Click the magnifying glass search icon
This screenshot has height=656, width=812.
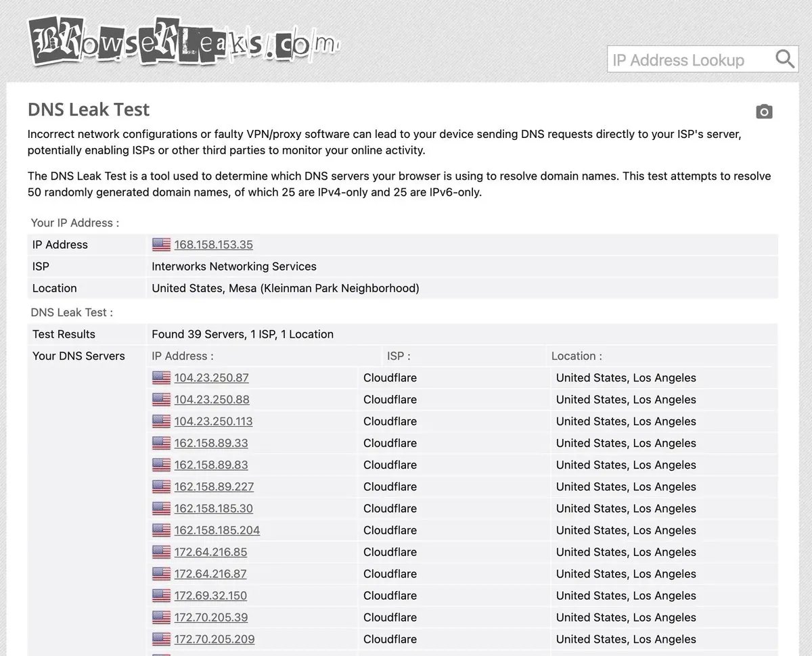785,60
